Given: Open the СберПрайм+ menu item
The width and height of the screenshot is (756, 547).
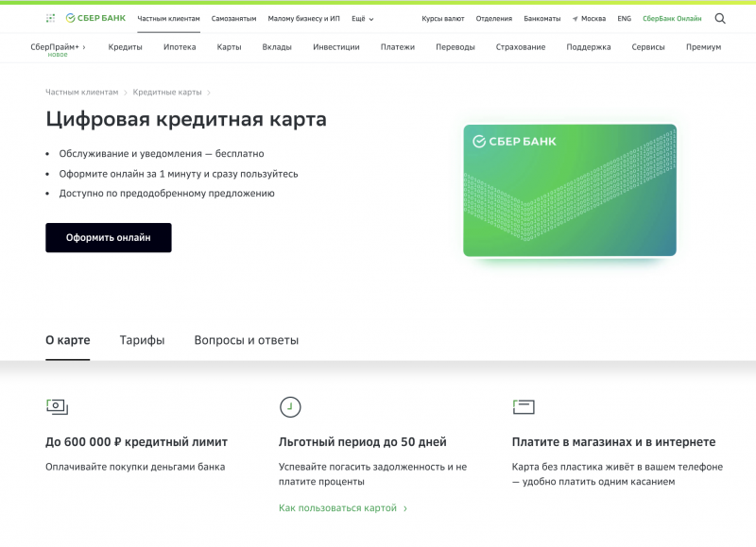Looking at the screenshot, I should tap(58, 47).
